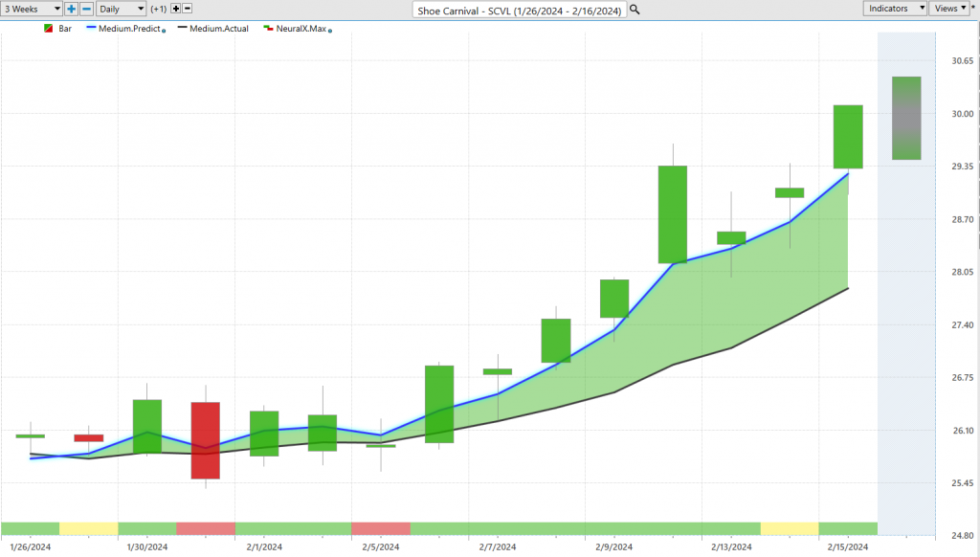Click the 30.65 price axis label
This screenshot has width=980, height=557.
click(x=963, y=60)
